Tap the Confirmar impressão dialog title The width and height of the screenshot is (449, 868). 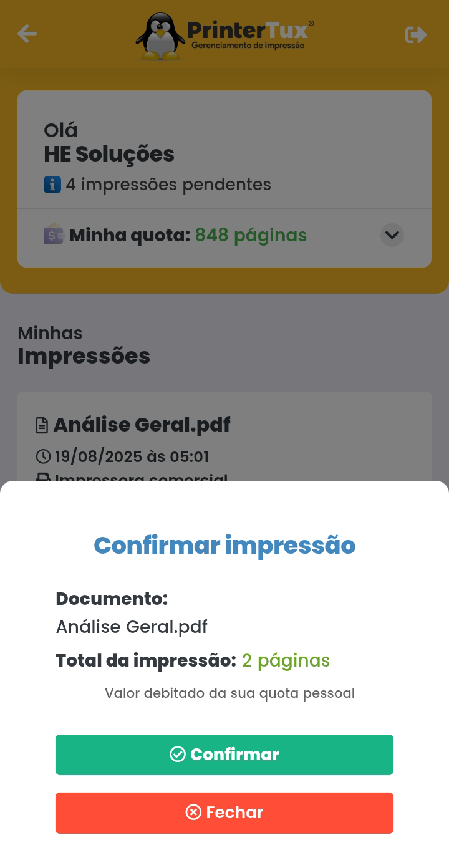point(224,545)
